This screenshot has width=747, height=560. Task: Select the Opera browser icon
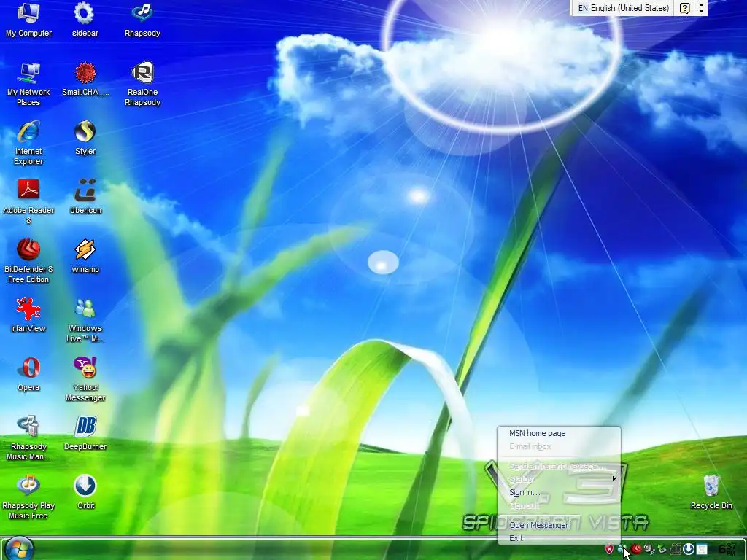point(28,374)
